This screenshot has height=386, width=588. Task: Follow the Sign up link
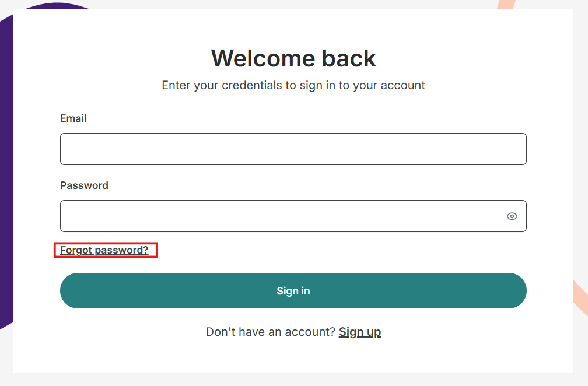(x=360, y=332)
